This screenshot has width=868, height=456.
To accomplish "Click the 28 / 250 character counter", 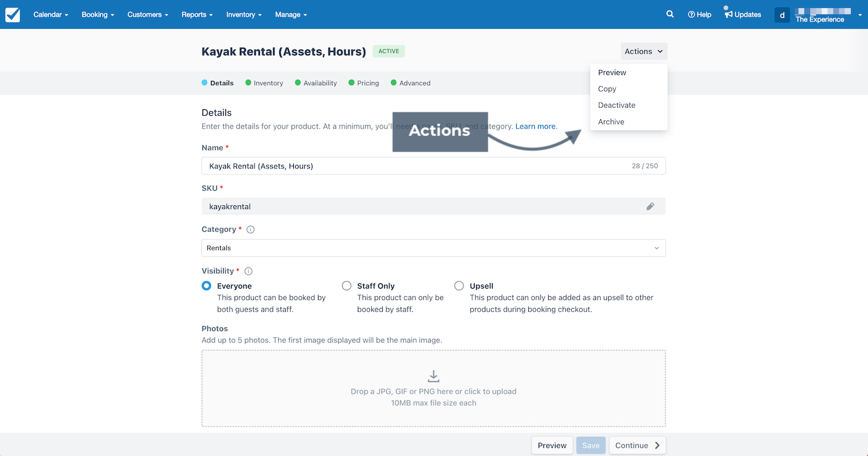I will (645, 166).
